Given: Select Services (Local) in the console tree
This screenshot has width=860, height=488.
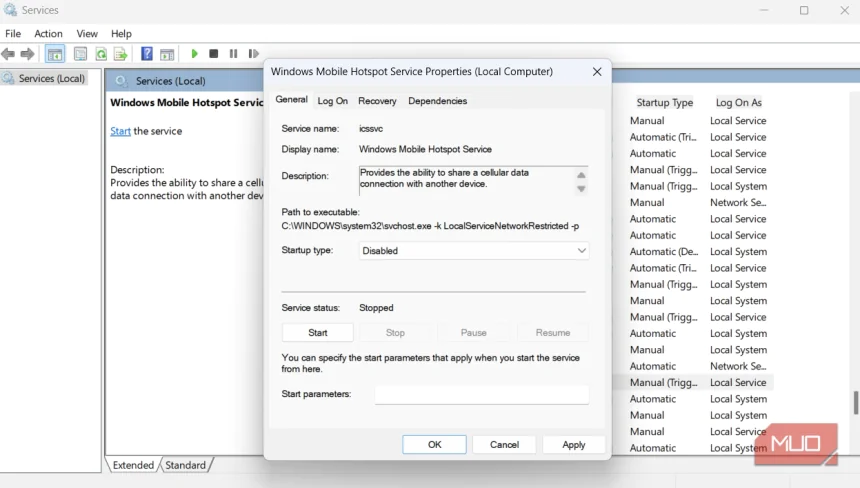Looking at the screenshot, I should pos(51,78).
